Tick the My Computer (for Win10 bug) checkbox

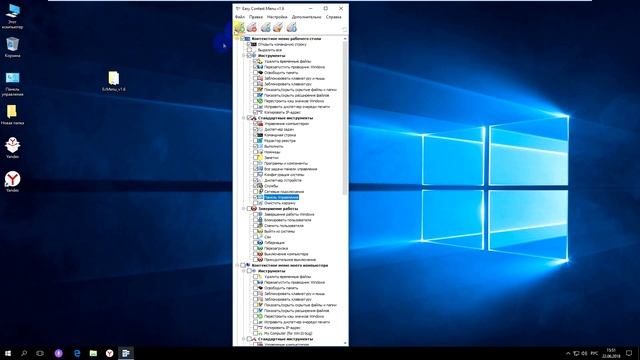pyautogui.click(x=256, y=333)
